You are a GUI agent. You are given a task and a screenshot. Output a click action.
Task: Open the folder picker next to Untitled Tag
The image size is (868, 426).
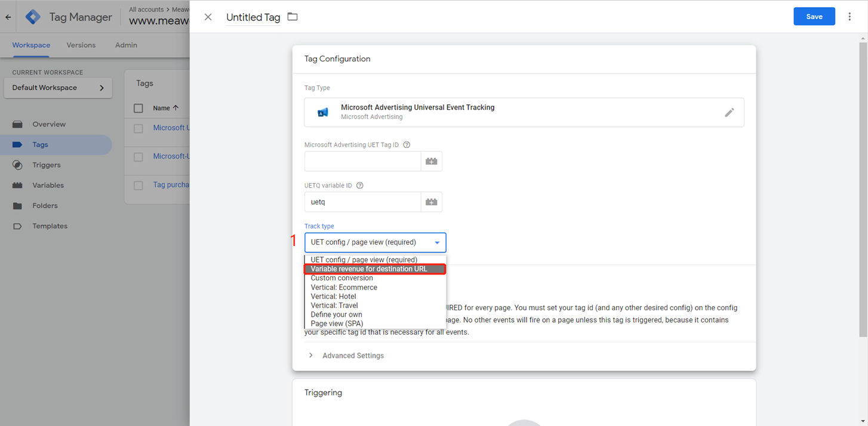pyautogui.click(x=293, y=17)
